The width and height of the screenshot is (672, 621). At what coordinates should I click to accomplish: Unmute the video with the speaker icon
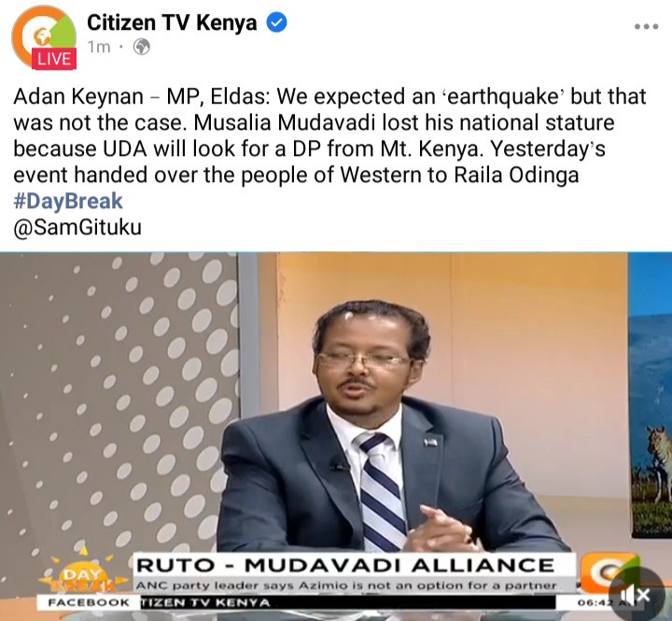[x=637, y=595]
